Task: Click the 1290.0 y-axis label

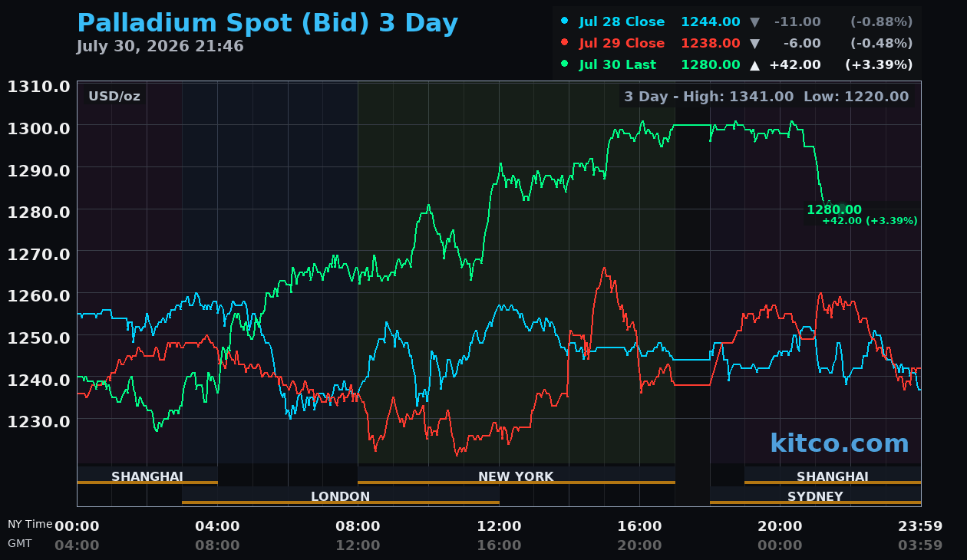Action: [39, 170]
